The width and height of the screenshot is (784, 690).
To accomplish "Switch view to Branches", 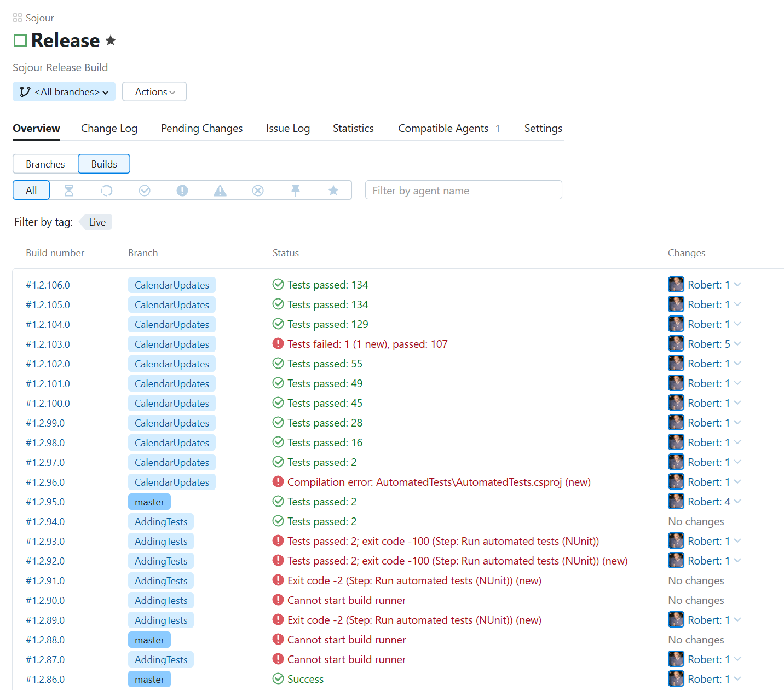I will click(x=45, y=164).
